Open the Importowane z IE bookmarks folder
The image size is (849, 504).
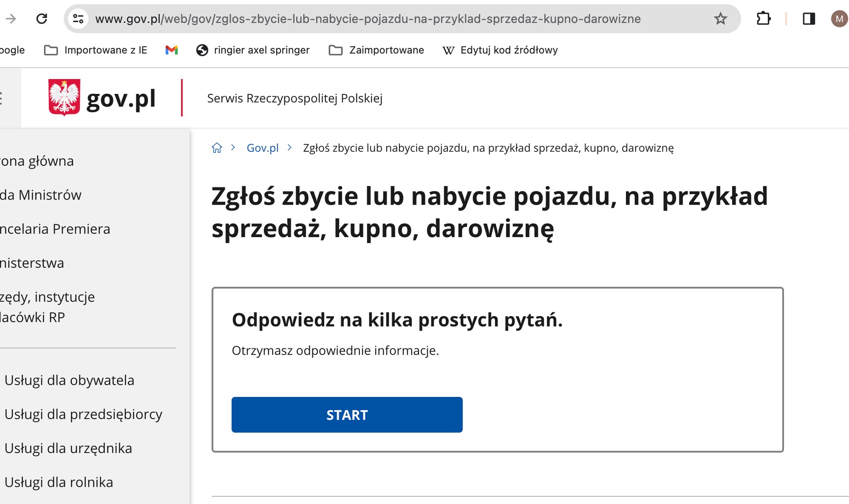coord(95,50)
